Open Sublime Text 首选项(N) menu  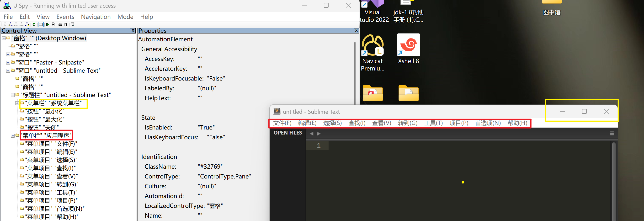click(488, 123)
